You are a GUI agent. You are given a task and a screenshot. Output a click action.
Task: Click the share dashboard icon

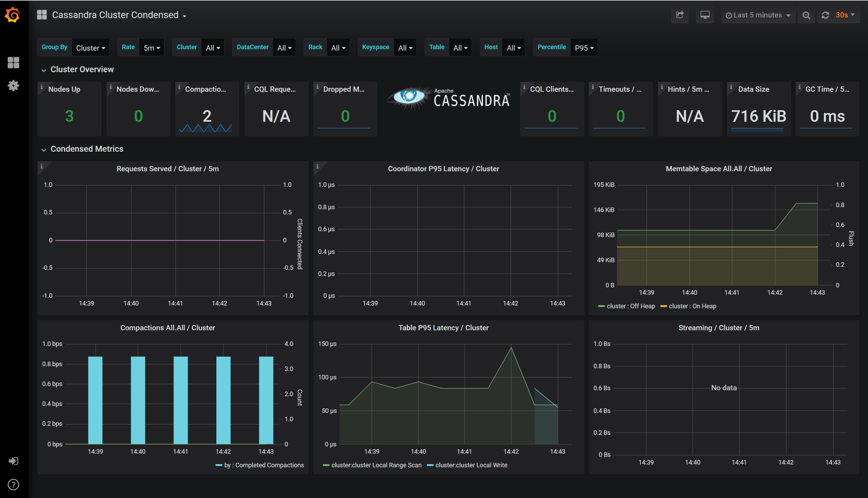[679, 15]
